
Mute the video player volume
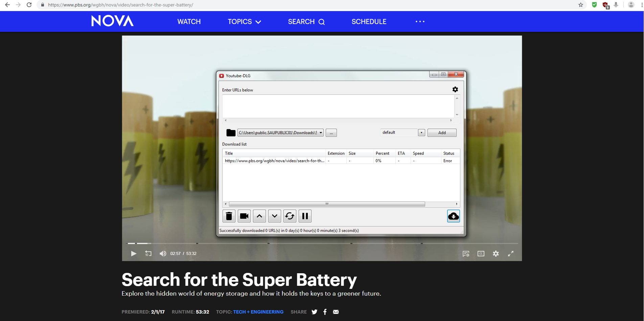[163, 253]
